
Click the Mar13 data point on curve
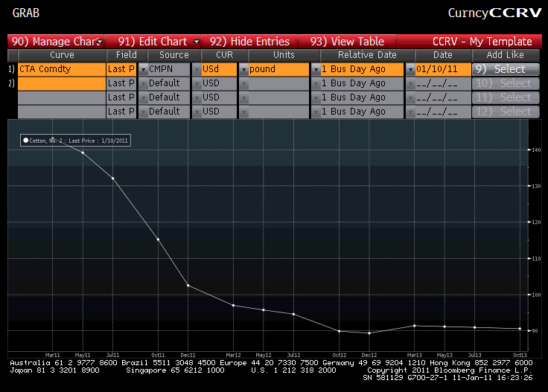[x=415, y=326]
